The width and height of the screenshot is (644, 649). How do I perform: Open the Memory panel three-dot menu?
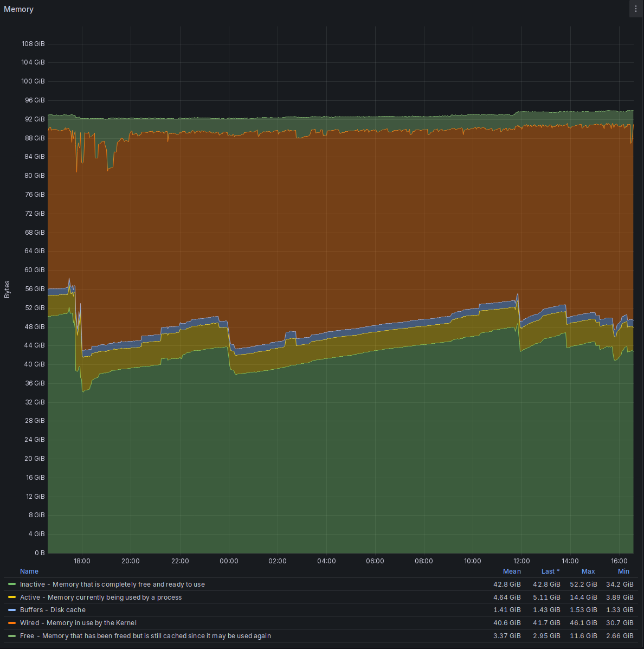click(636, 9)
